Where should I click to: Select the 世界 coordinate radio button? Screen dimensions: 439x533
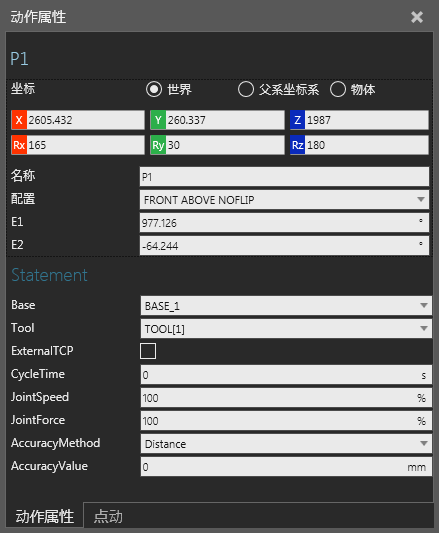point(154,89)
